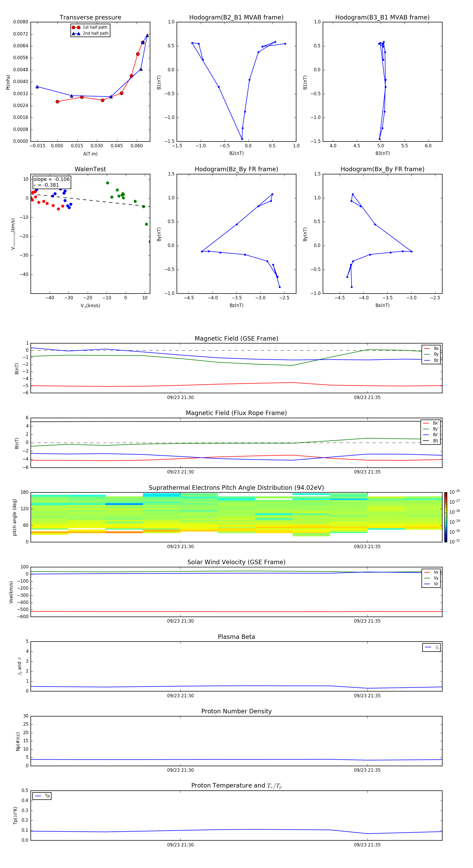This screenshot has height=868, width=473.
Task: Click the "Magnetic Field (GSE Frame)" title
Action: (x=236, y=339)
